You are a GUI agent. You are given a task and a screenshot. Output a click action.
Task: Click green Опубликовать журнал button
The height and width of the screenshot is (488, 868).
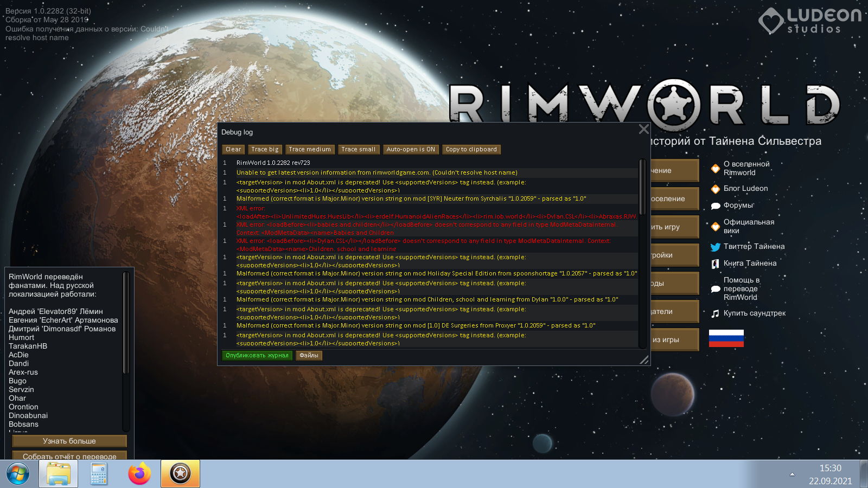pyautogui.click(x=257, y=356)
